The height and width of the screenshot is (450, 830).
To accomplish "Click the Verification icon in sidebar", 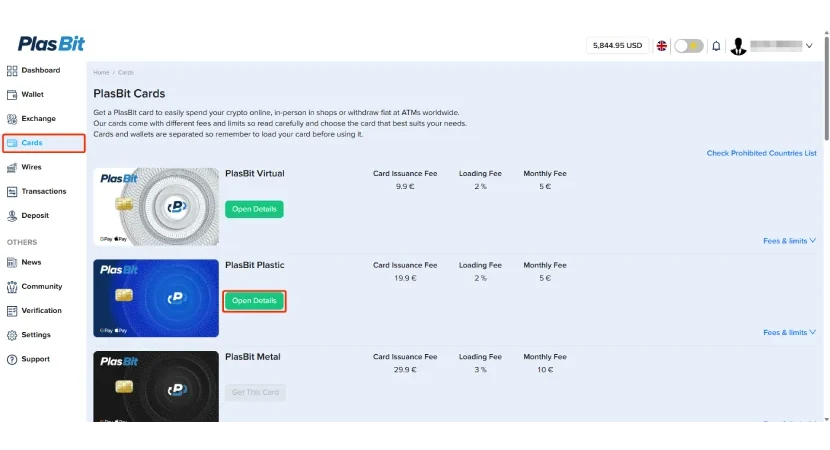I will pyautogui.click(x=12, y=311).
